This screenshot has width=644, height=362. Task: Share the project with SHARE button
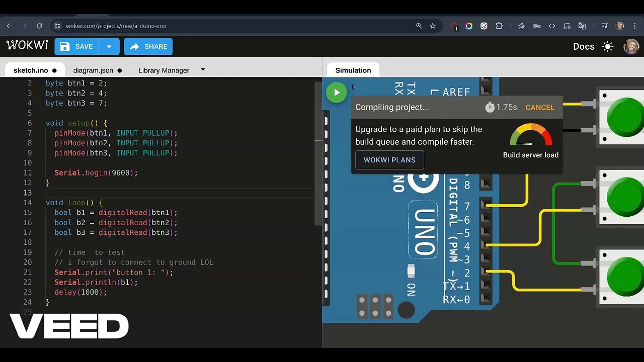pyautogui.click(x=148, y=46)
